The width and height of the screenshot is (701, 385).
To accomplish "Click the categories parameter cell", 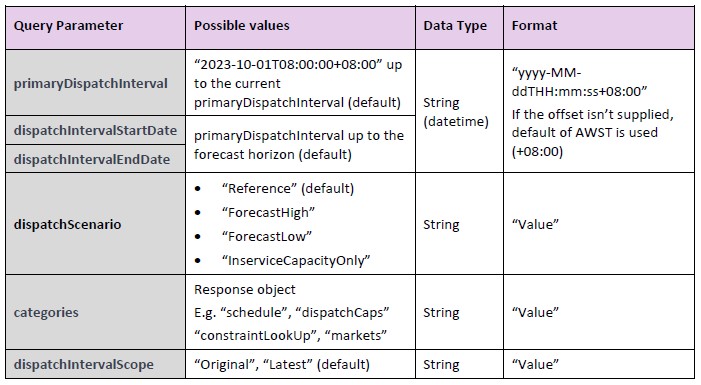I will (95, 312).
